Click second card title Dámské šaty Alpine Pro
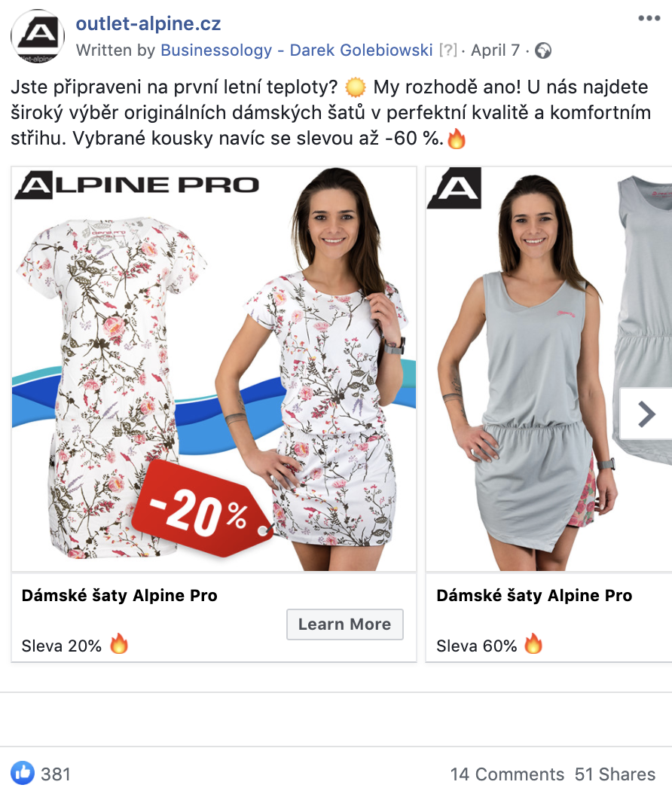 534,595
